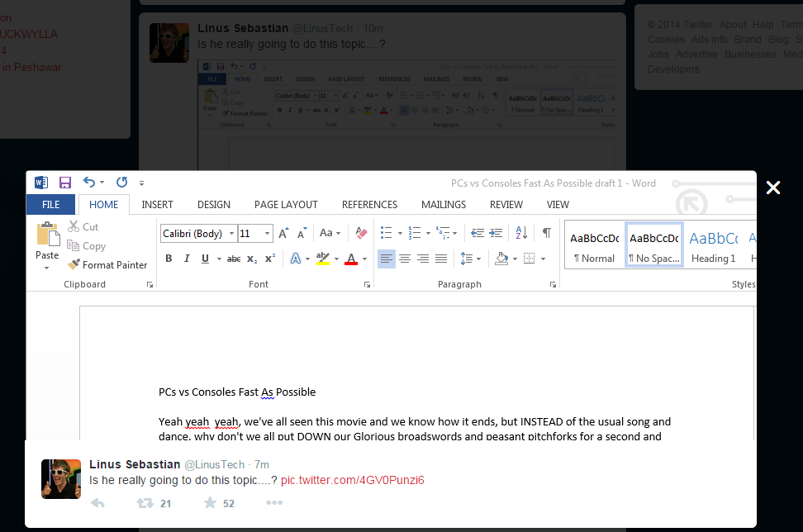Apply the No Spacing style
This screenshot has width=803, height=532.
coord(654,246)
